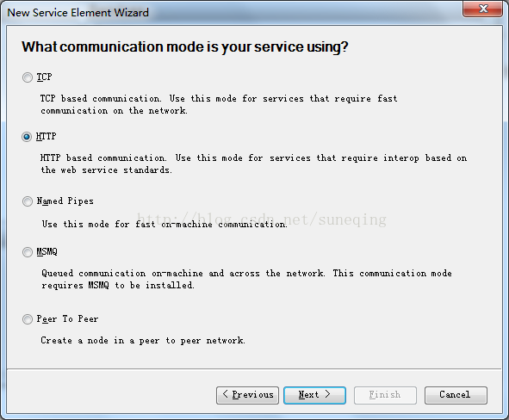Click the TCP label text

[44, 77]
